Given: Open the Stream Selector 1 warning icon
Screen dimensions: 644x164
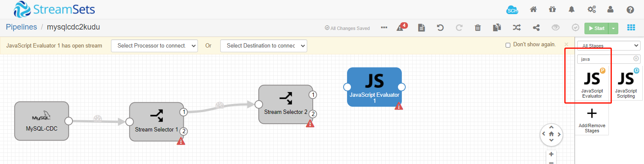Looking at the screenshot, I should [181, 140].
